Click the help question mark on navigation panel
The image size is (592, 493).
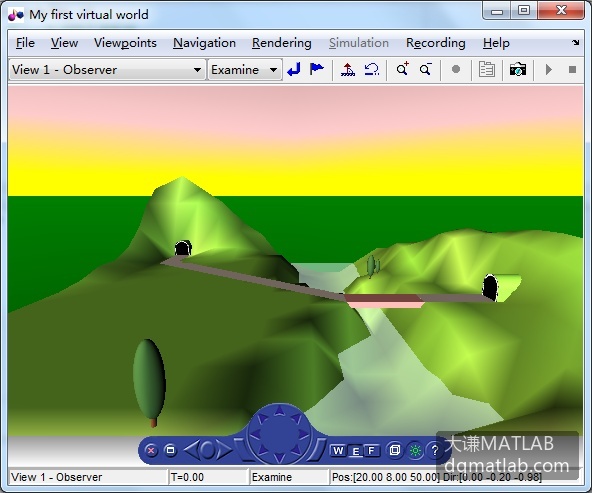click(x=435, y=450)
